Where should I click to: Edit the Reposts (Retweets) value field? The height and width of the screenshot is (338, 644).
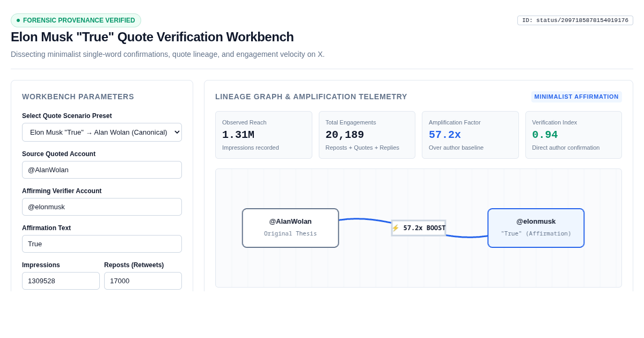click(143, 281)
